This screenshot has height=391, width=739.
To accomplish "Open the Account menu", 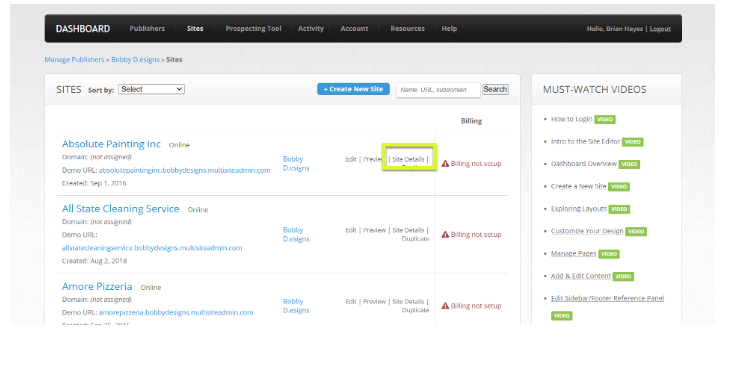I will pyautogui.click(x=354, y=29).
